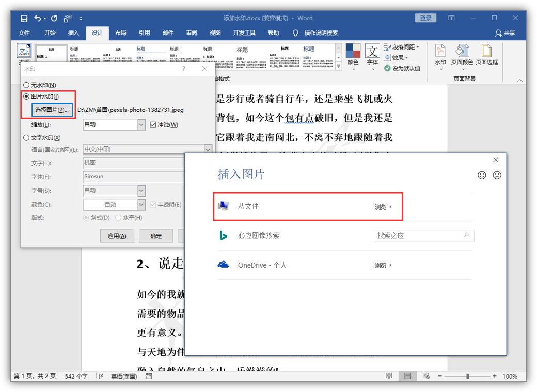
Task: Click the frowning face feedback icon
Action: [x=497, y=175]
